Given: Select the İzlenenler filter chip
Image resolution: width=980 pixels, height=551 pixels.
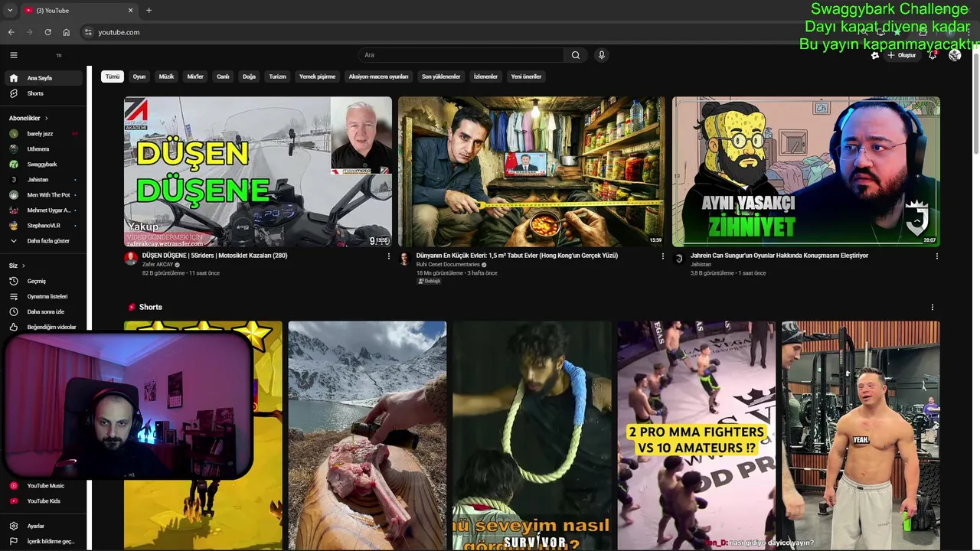Looking at the screenshot, I should click(x=485, y=77).
